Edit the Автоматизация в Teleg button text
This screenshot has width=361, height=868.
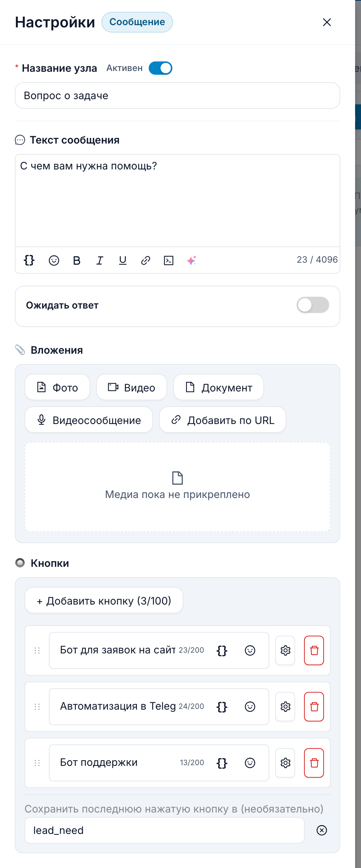(x=118, y=707)
